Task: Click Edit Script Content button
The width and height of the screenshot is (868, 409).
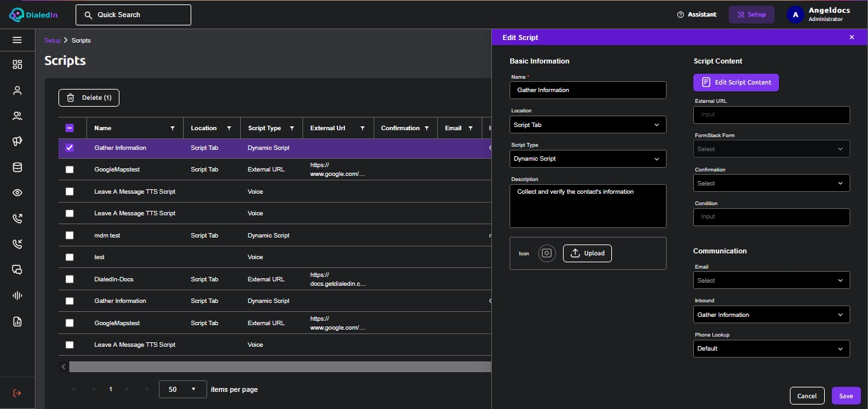Action: click(x=736, y=83)
